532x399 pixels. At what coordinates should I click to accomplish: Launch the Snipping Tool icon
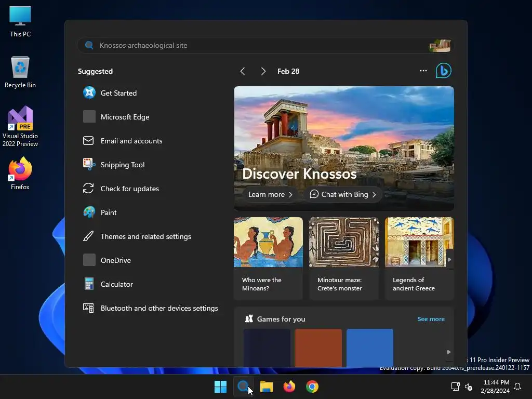coord(89,164)
